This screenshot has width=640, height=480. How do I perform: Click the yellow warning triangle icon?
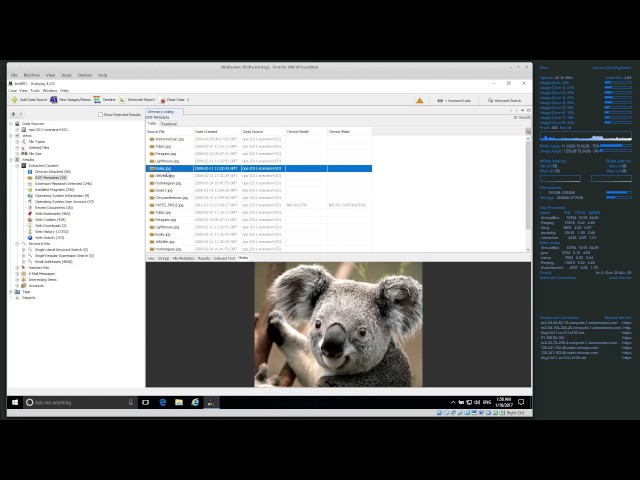tap(420, 100)
